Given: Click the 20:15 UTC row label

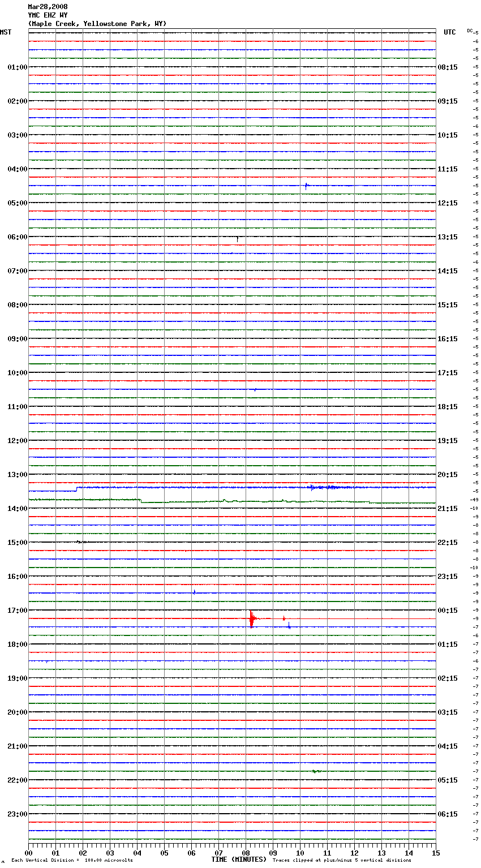Looking at the screenshot, I should (x=448, y=475).
